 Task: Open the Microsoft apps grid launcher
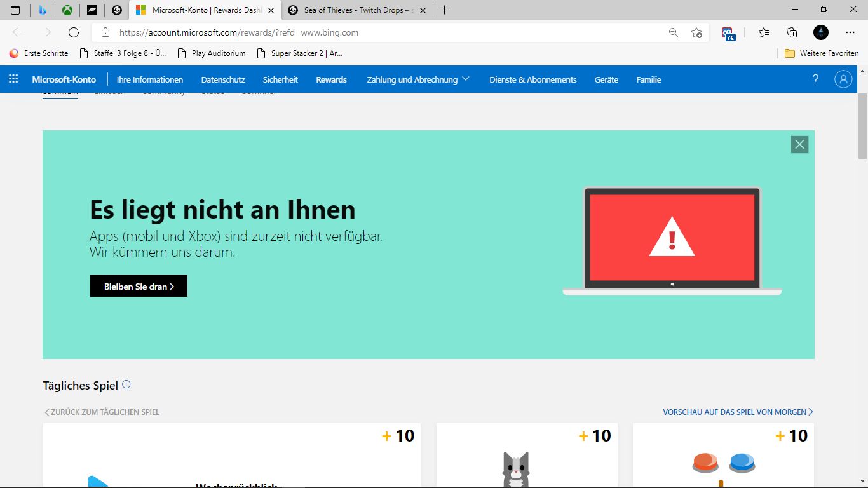point(13,79)
